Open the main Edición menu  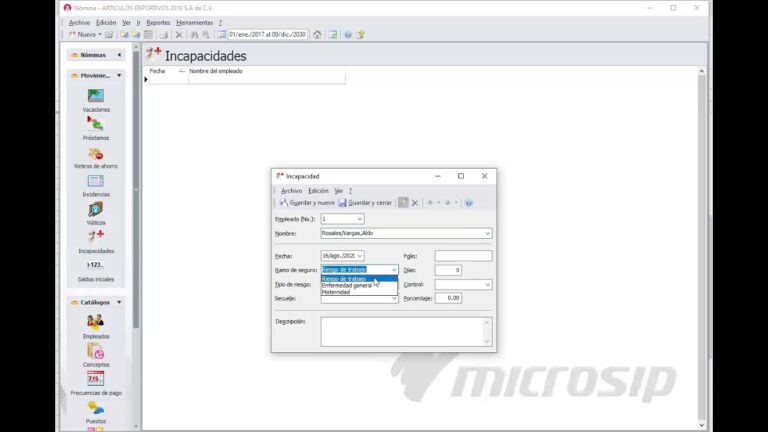106,23
